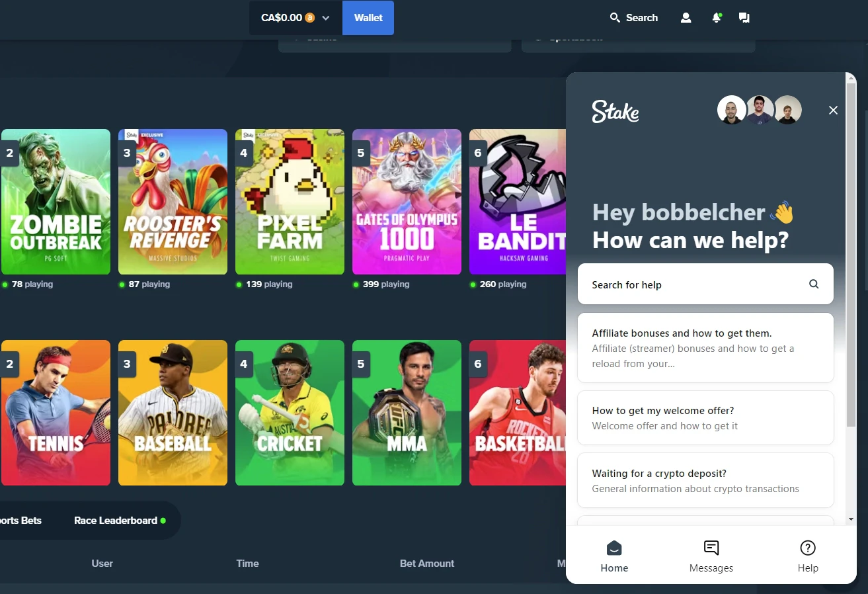This screenshot has width=868, height=594.
Task: Click the Time column header
Action: (247, 564)
